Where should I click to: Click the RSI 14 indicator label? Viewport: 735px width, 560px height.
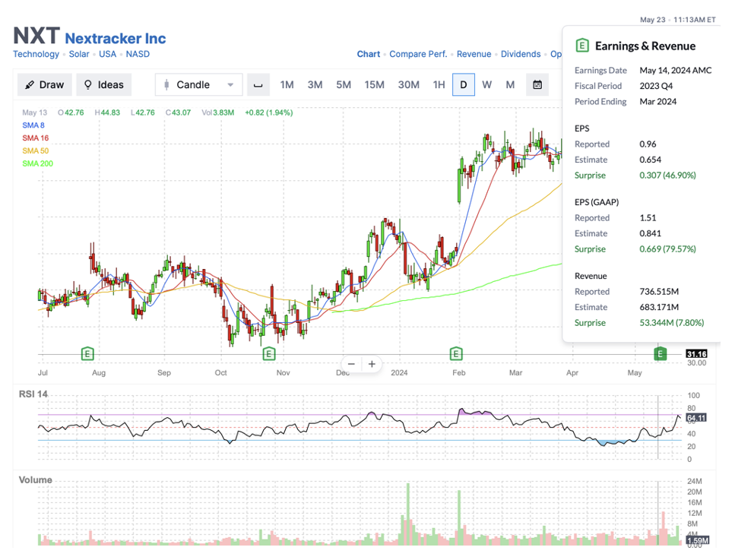[x=33, y=394]
